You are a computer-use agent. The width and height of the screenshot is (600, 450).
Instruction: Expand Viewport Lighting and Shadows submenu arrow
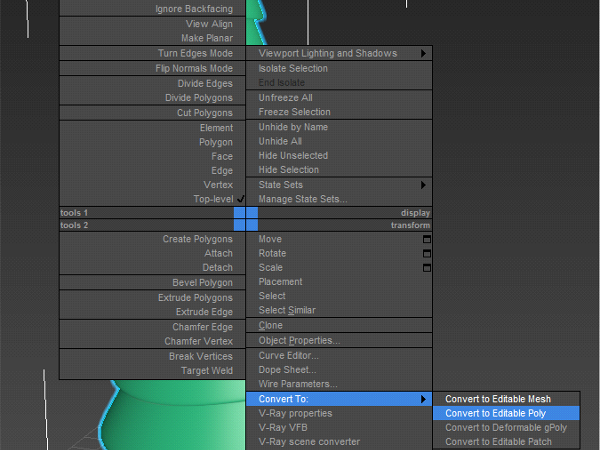[x=423, y=53]
